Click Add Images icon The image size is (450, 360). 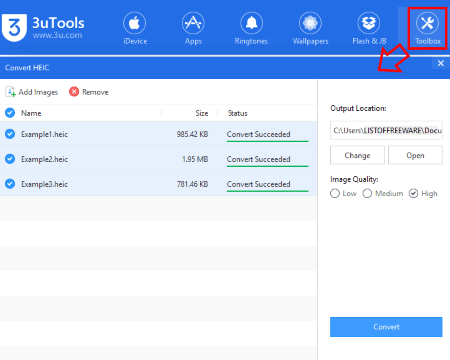point(10,92)
